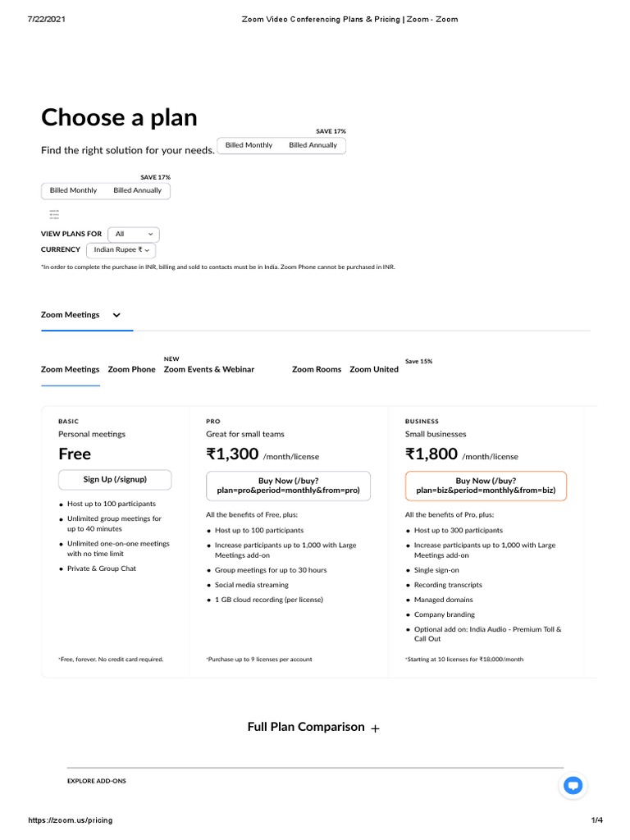The height and width of the screenshot is (840, 630).
Task: Click the plus icon beside Full Plan Comparison
Action: 376,728
